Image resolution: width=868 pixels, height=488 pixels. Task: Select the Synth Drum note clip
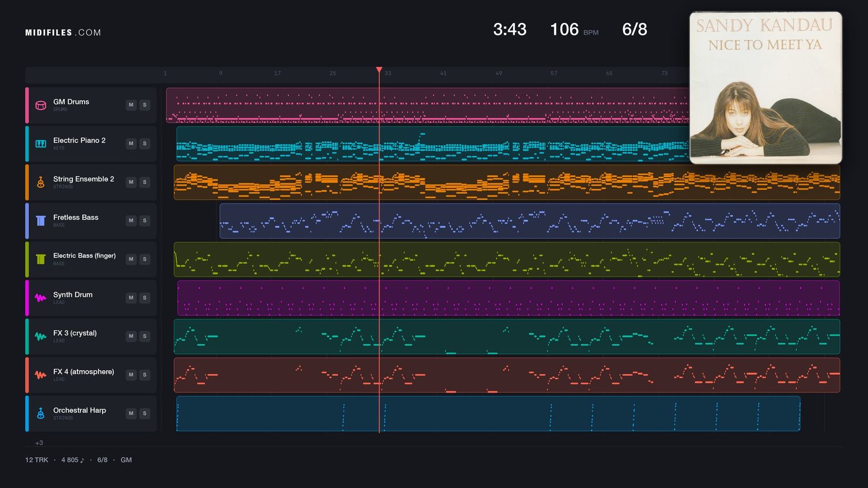509,298
